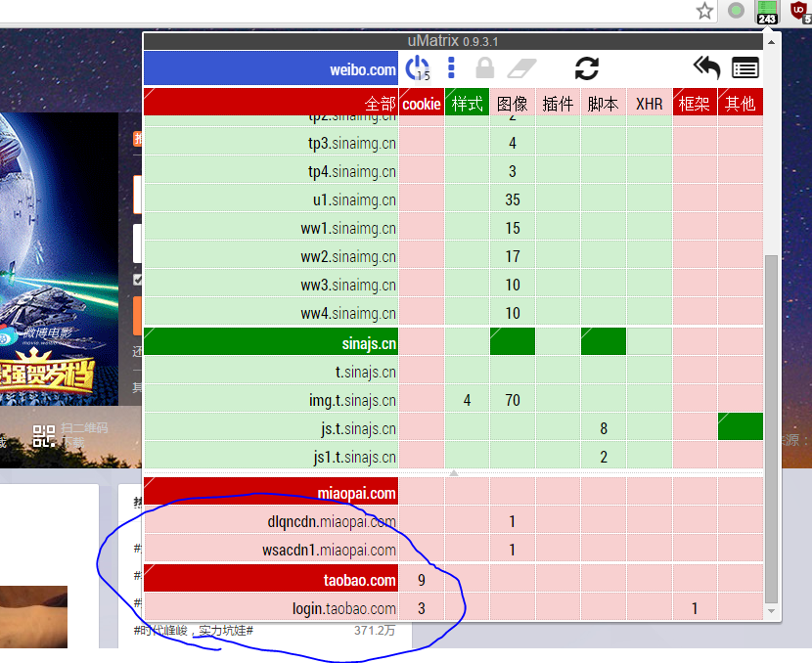Click the taobao.com domain row label

271,580
